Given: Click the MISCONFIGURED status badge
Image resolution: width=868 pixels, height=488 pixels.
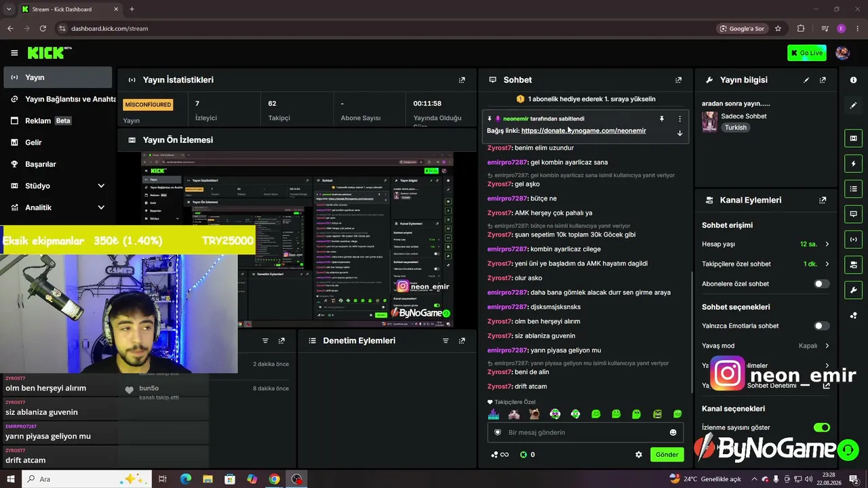Looking at the screenshot, I should click(x=148, y=104).
